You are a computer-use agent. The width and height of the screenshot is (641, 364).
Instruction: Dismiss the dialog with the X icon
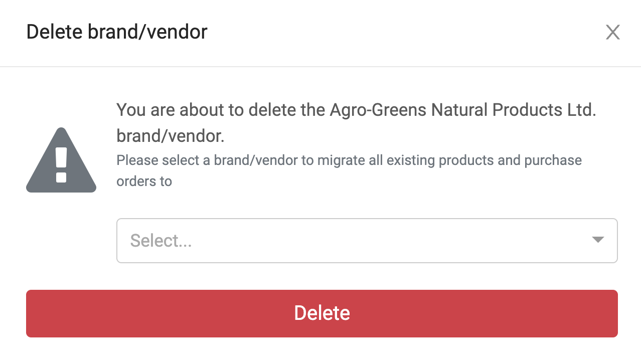point(612,33)
